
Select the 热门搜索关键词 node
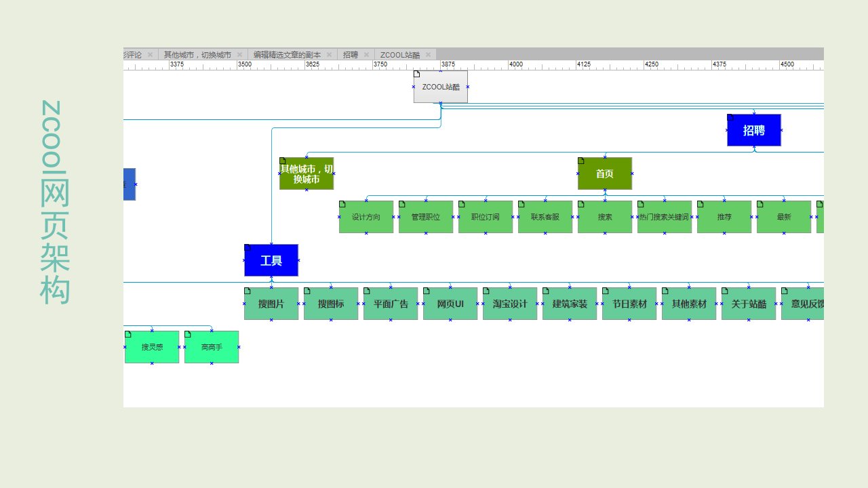pyautogui.click(x=665, y=217)
